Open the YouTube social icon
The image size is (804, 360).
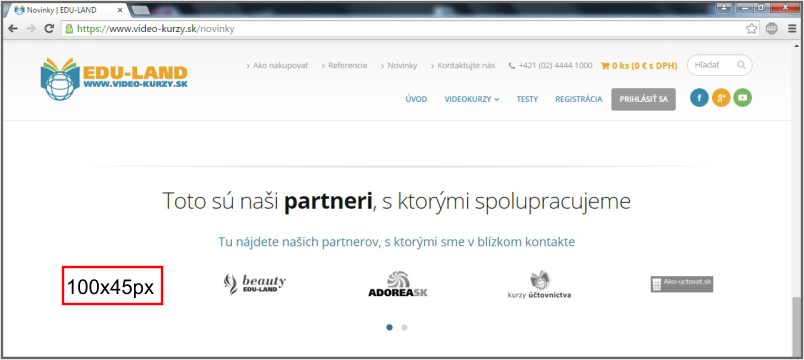[x=742, y=97]
